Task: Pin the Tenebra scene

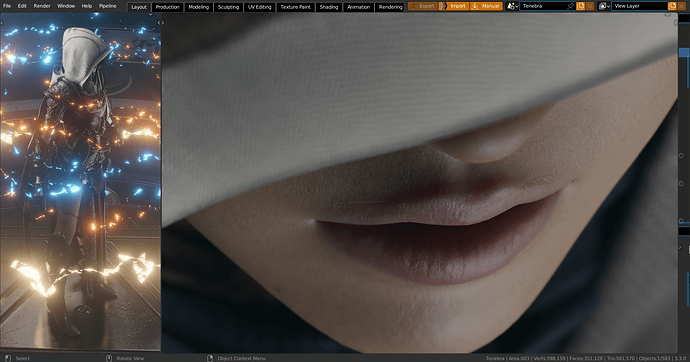Action: point(570,6)
